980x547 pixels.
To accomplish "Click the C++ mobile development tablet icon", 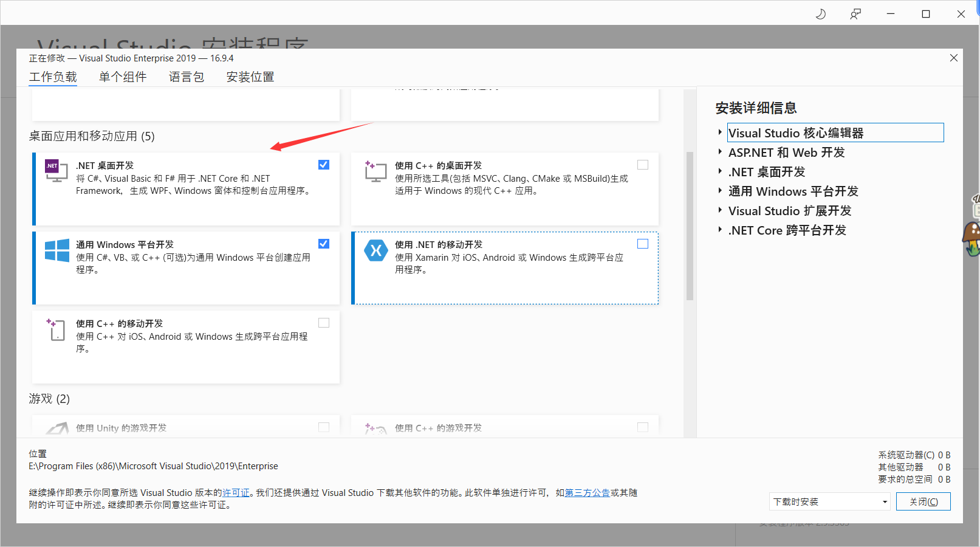I will (57, 329).
